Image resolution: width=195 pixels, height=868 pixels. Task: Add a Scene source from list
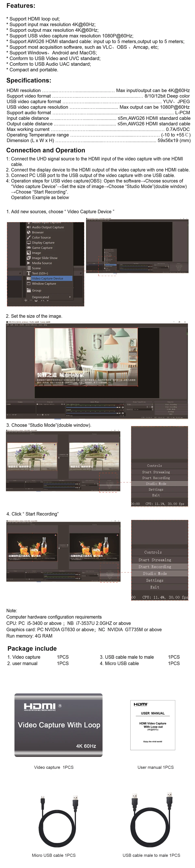tap(36, 268)
